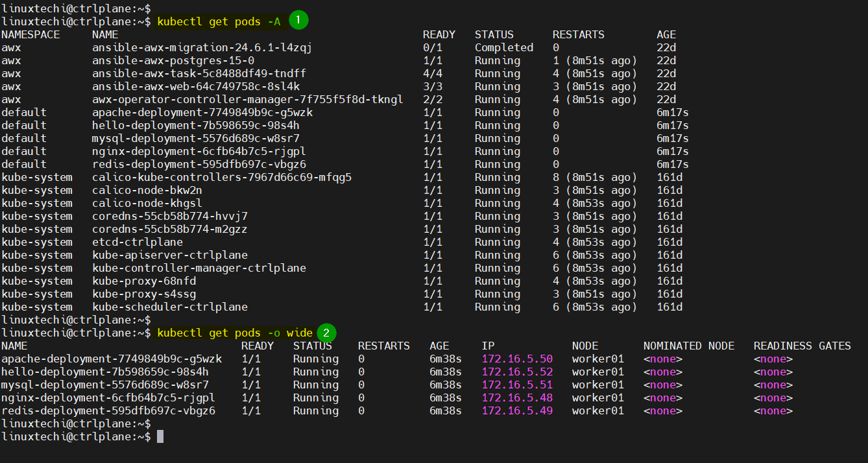Image resolution: width=868 pixels, height=463 pixels.
Task: Click pod name ansible-awx-postgres-15-0
Action: (173, 61)
